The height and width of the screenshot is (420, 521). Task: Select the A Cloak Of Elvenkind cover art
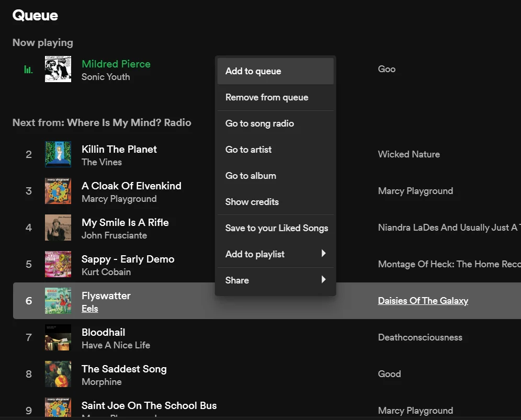point(58,191)
